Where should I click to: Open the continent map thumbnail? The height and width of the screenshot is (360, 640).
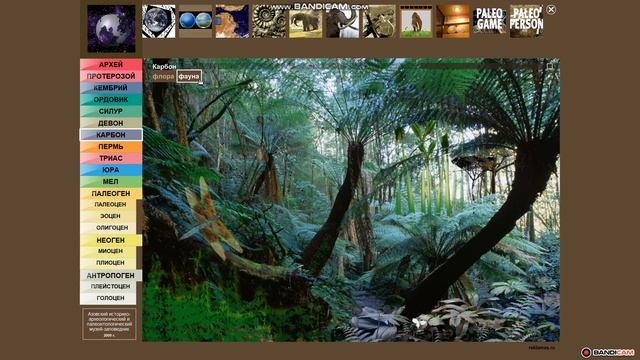point(232,22)
